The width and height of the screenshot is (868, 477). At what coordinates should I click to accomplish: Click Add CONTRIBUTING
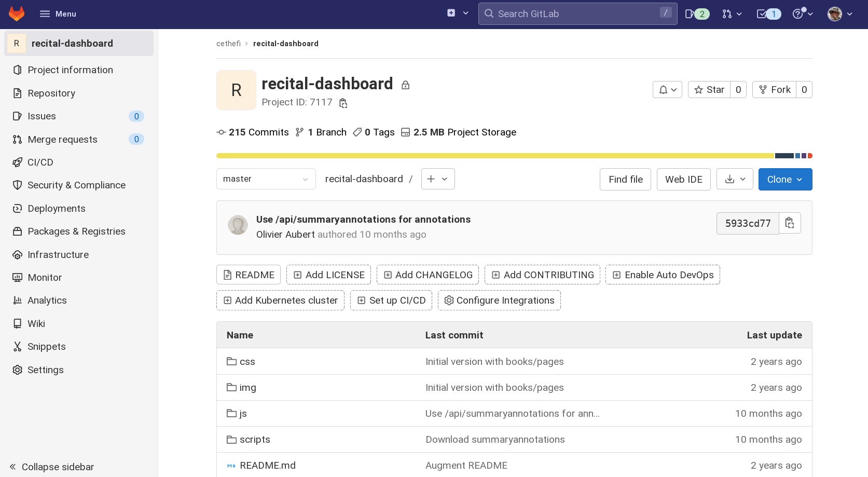click(542, 275)
